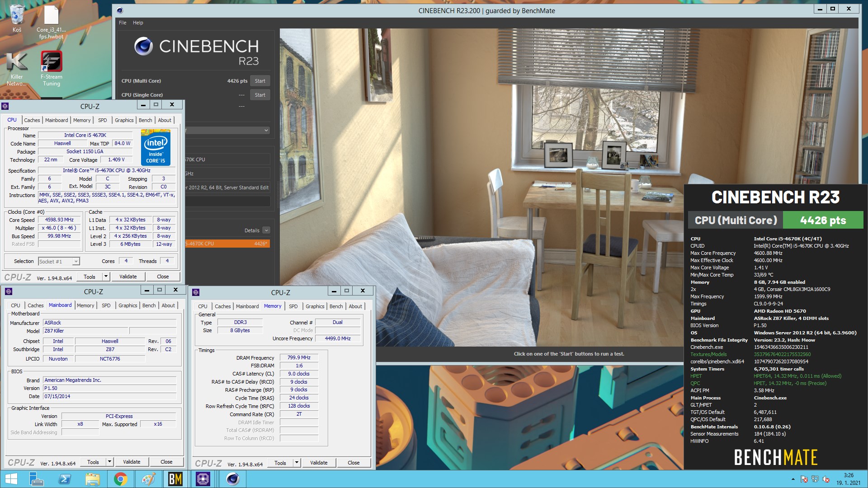Expand Tools dropdown arrow in CPU window
868x488 pixels.
[x=106, y=277]
